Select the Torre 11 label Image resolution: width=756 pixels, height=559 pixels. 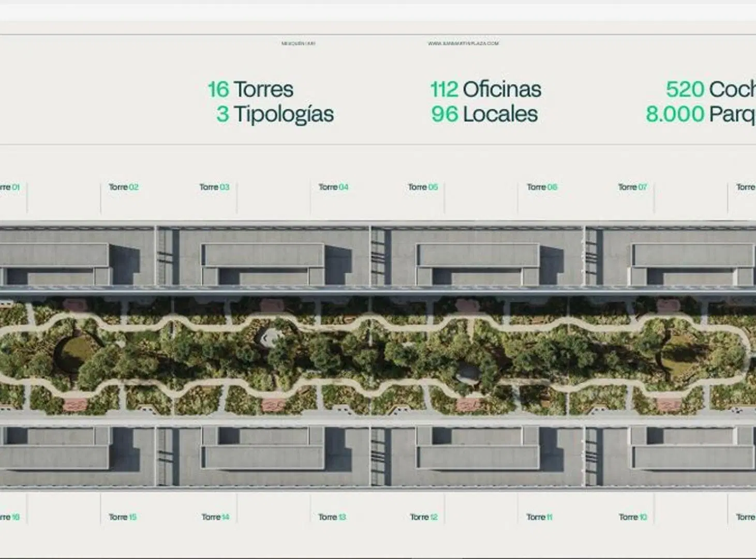pyautogui.click(x=539, y=517)
